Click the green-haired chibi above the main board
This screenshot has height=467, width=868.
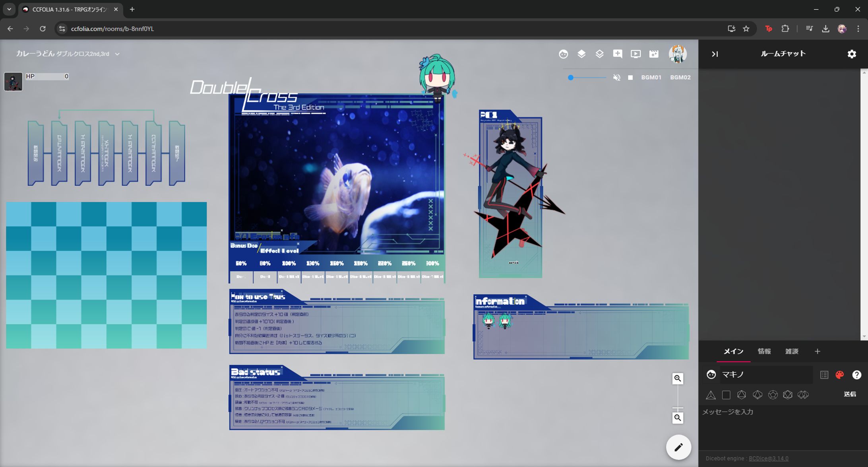click(x=437, y=78)
